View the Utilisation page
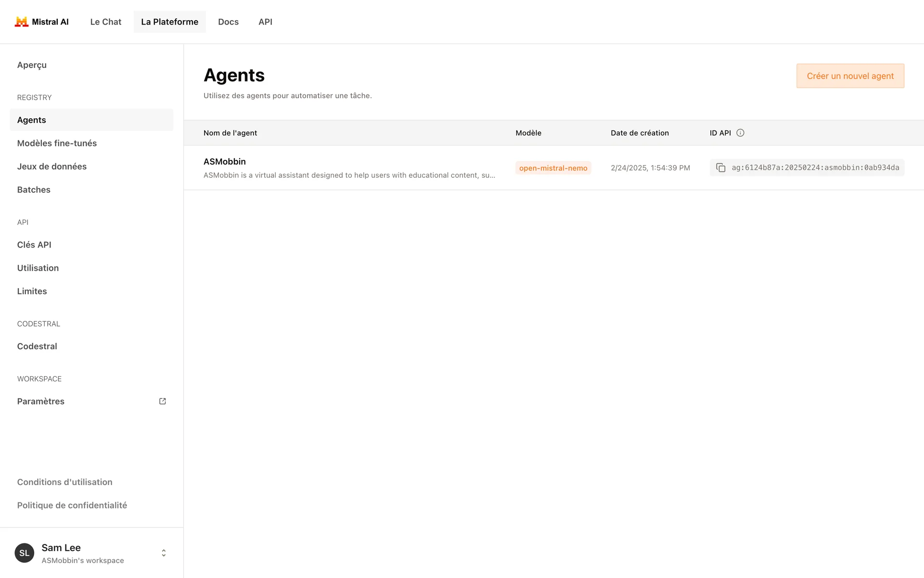This screenshot has width=924, height=578. click(38, 268)
